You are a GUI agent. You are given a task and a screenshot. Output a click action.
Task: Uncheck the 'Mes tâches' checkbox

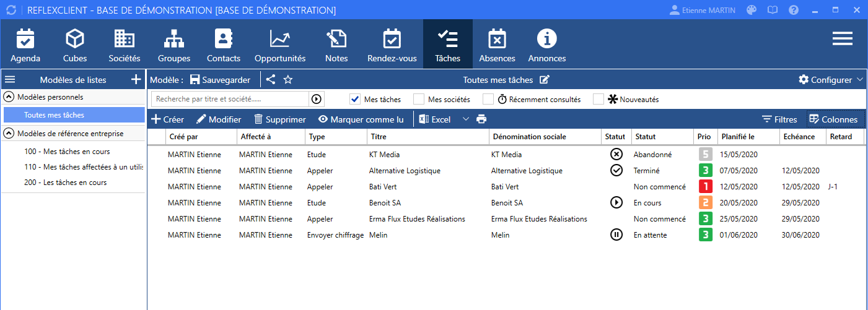[355, 99]
